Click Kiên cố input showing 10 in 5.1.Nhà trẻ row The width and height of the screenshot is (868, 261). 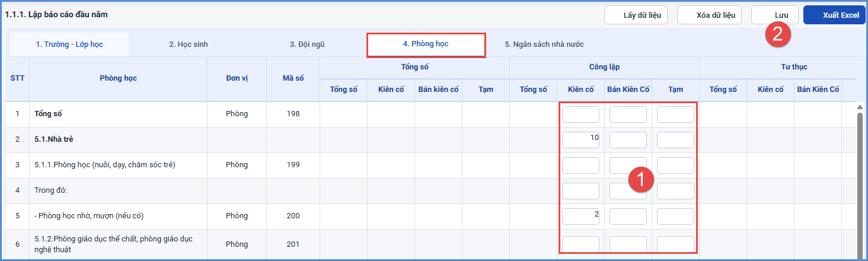click(580, 140)
